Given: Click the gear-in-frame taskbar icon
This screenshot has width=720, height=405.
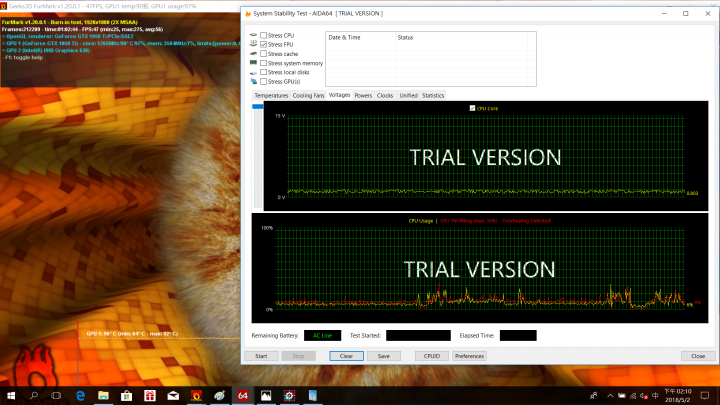Looking at the screenshot, I should pyautogui.click(x=289, y=395).
